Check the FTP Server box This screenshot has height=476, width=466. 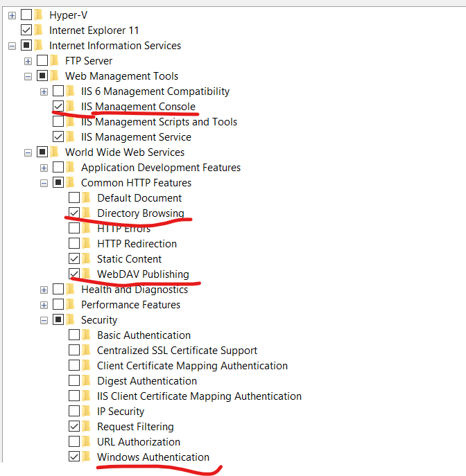click(42, 60)
